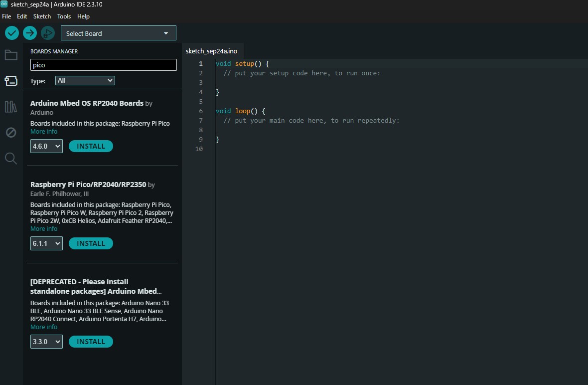Viewport: 588px width, 385px height.
Task: Click the BOARDS MANAGER panel heading
Action: (x=54, y=51)
